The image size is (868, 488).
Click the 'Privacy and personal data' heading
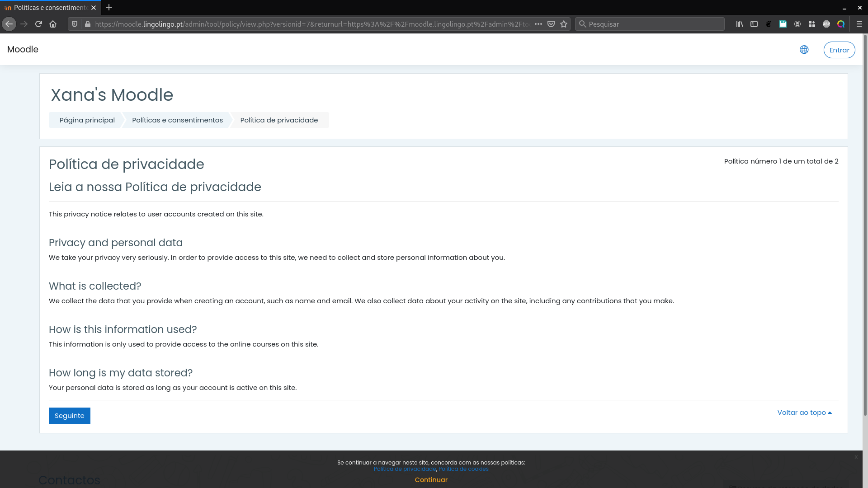point(116,243)
